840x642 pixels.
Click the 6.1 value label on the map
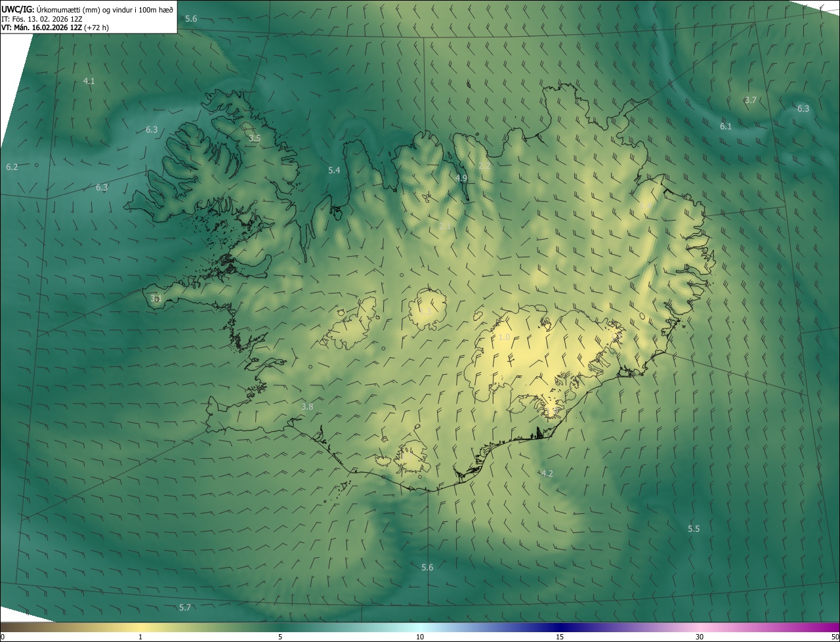pyautogui.click(x=726, y=127)
